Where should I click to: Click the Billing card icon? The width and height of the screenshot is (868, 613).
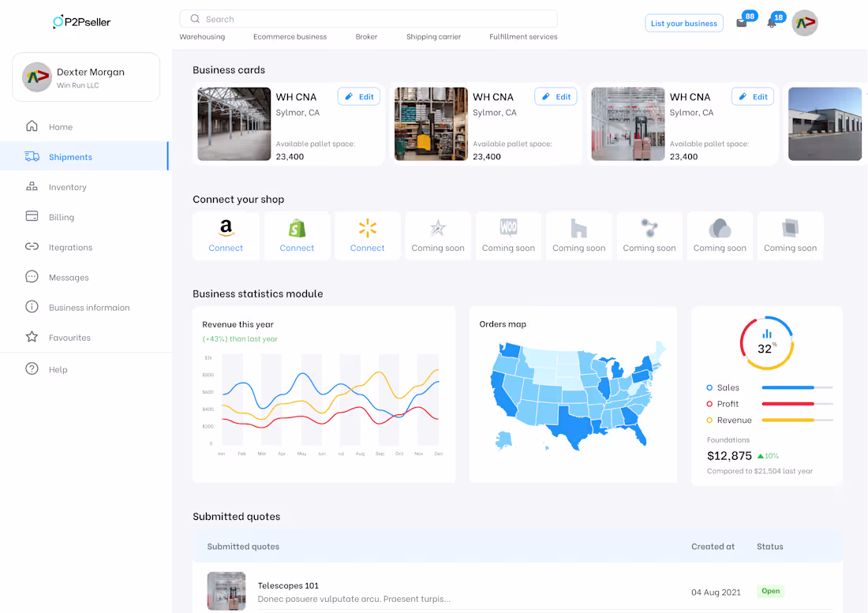pyautogui.click(x=32, y=217)
